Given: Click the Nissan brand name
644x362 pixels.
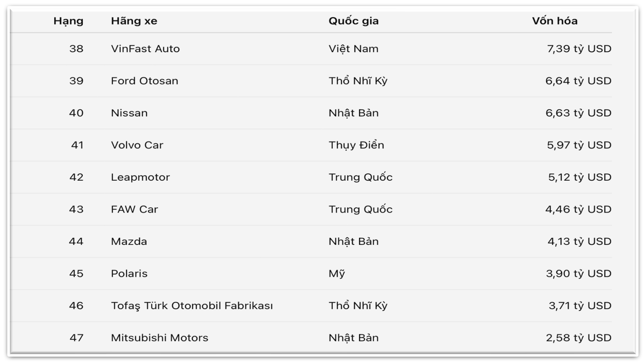Looking at the screenshot, I should click(129, 113).
